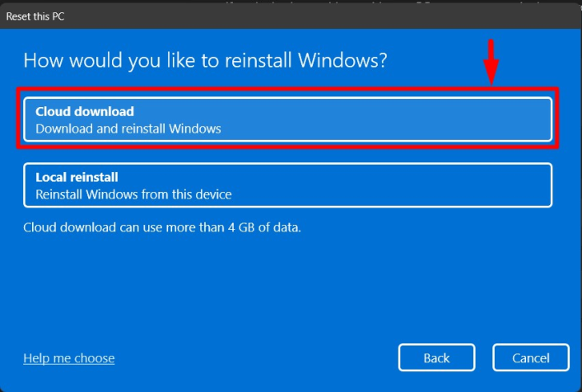Click the bold "Local reinstall" label
Viewport: 582px width, 392px height.
coord(77,177)
